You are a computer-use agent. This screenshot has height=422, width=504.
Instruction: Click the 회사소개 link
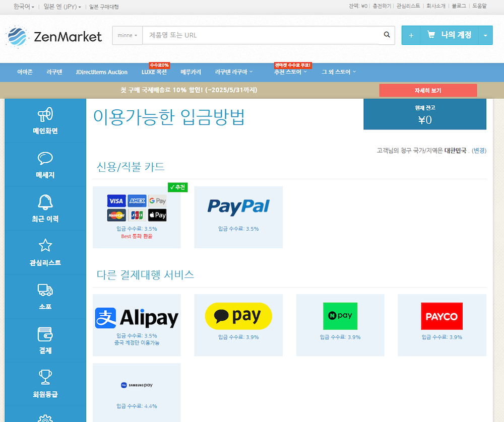[436, 6]
